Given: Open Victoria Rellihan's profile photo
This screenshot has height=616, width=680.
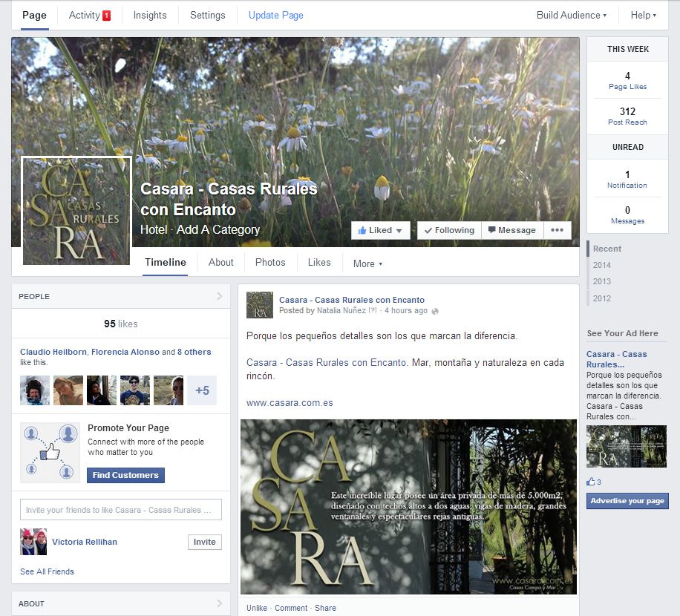Looking at the screenshot, I should (33, 542).
